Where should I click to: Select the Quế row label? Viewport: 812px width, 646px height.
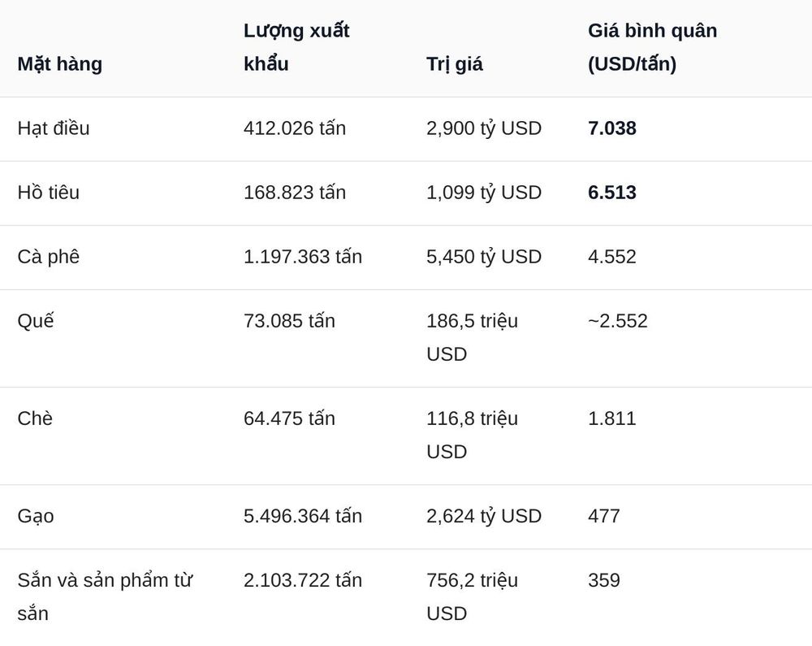[35, 321]
